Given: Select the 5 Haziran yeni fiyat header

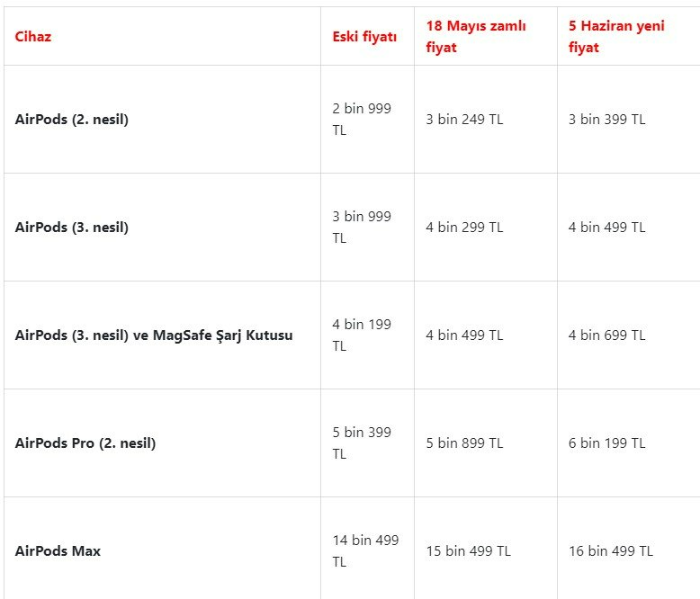Looking at the screenshot, I should point(616,37).
